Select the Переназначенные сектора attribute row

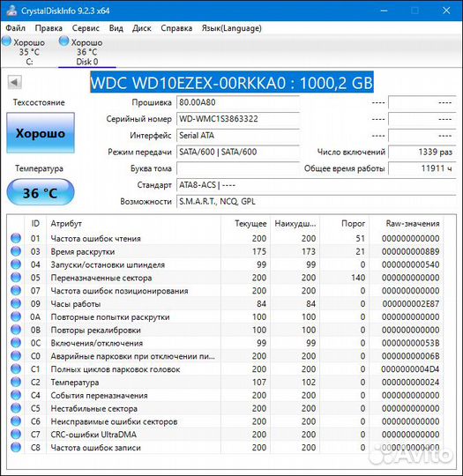pyautogui.click(x=225, y=278)
